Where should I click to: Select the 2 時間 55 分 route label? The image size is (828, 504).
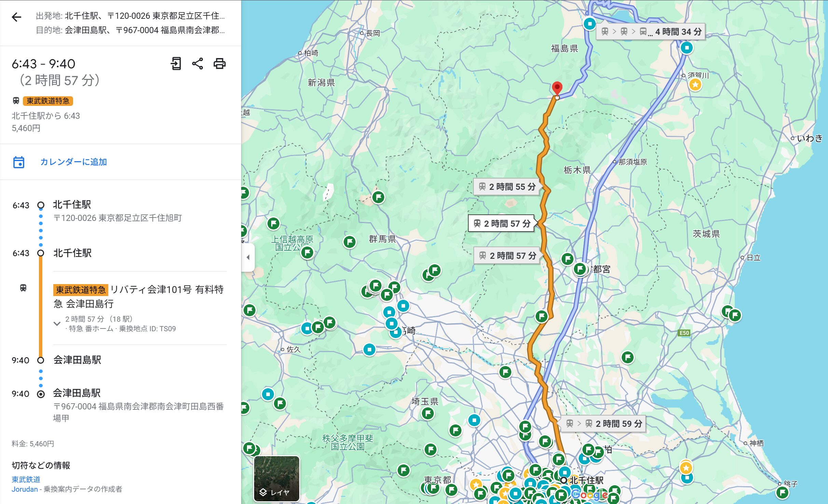tap(507, 187)
